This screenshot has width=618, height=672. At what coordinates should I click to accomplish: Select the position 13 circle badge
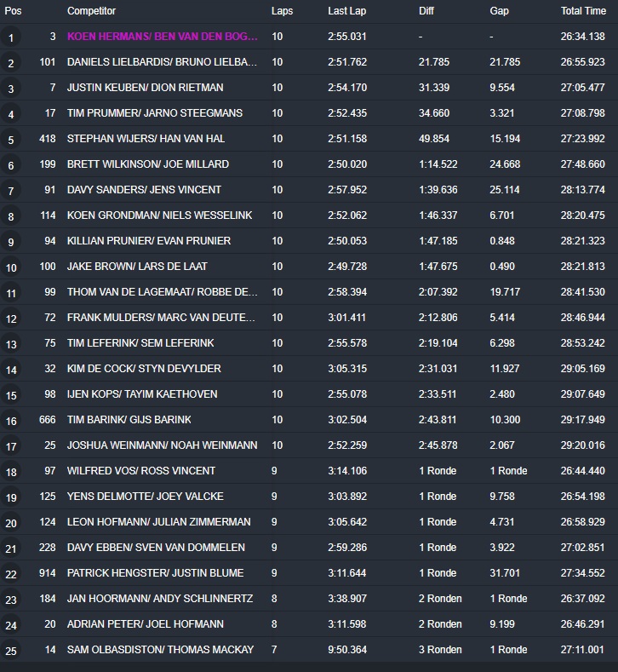click(11, 344)
